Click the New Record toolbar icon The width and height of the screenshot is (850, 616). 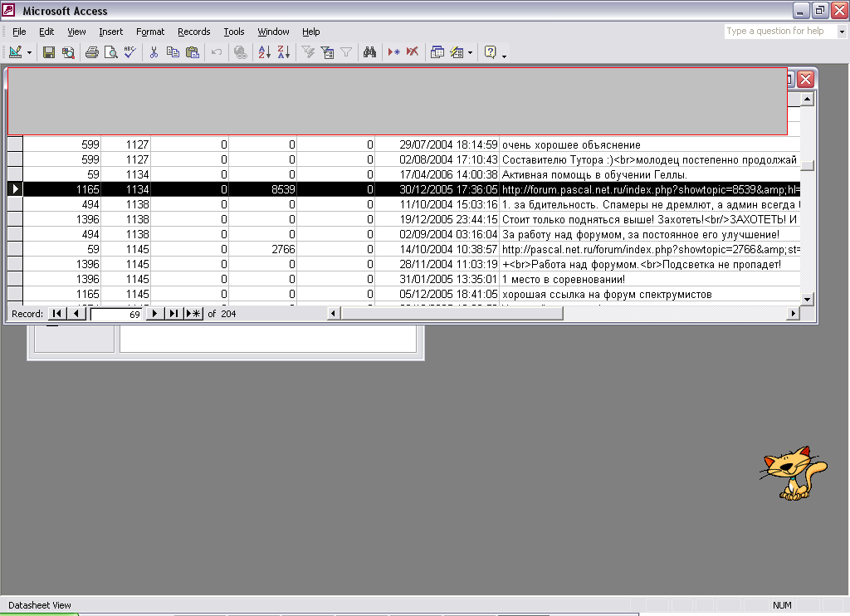pos(393,52)
